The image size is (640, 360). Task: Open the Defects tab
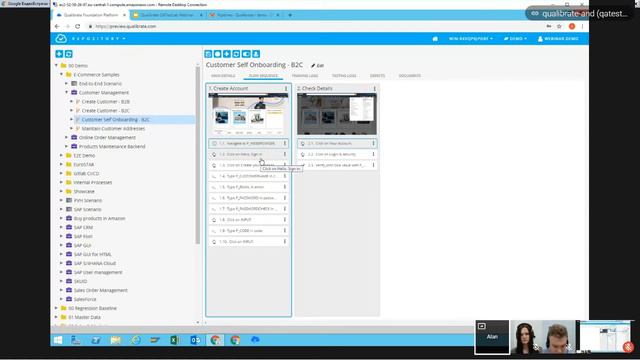tap(377, 76)
